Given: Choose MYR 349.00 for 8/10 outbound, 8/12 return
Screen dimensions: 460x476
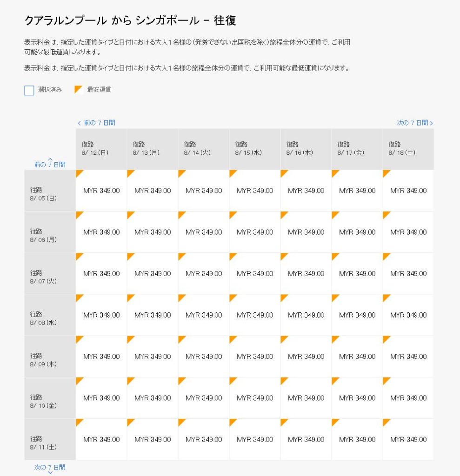Looking at the screenshot, I should click(x=101, y=398).
